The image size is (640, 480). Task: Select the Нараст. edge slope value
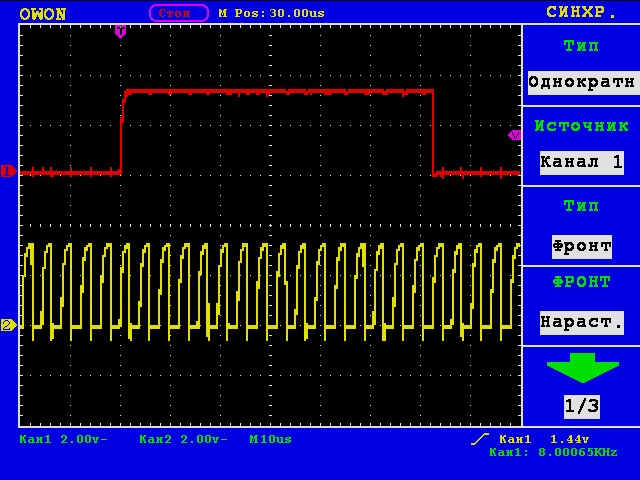582,323
